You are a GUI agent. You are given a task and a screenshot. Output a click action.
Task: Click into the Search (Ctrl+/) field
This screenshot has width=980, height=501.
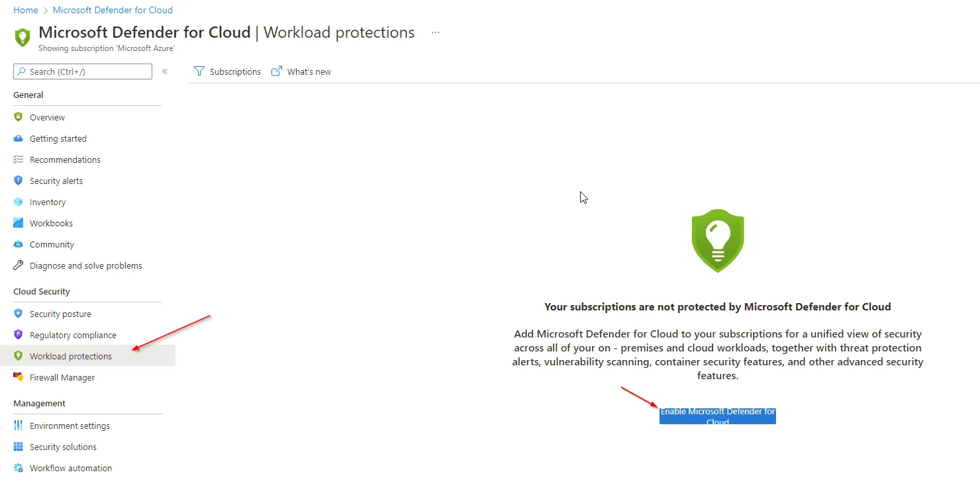point(83,71)
